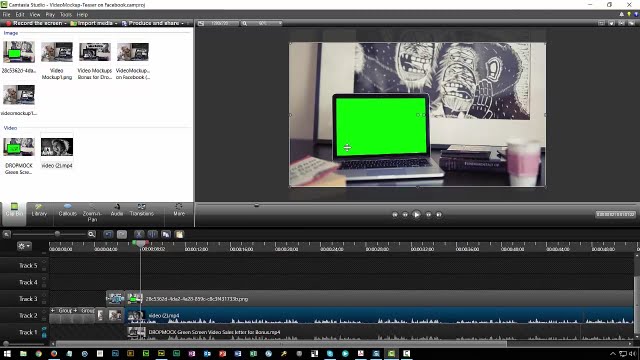This screenshot has height=360, width=640.
Task: Expand the More tools tab
Action: point(179,210)
